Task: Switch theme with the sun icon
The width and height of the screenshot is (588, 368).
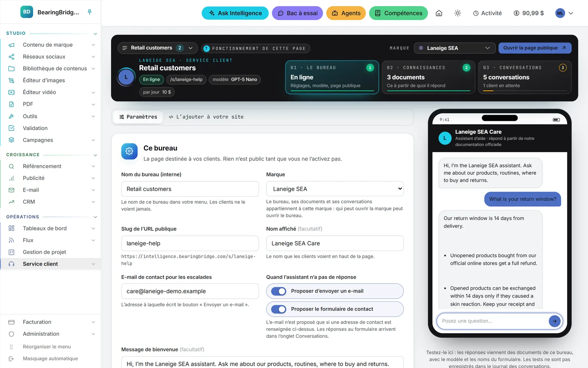Action: coord(457,13)
